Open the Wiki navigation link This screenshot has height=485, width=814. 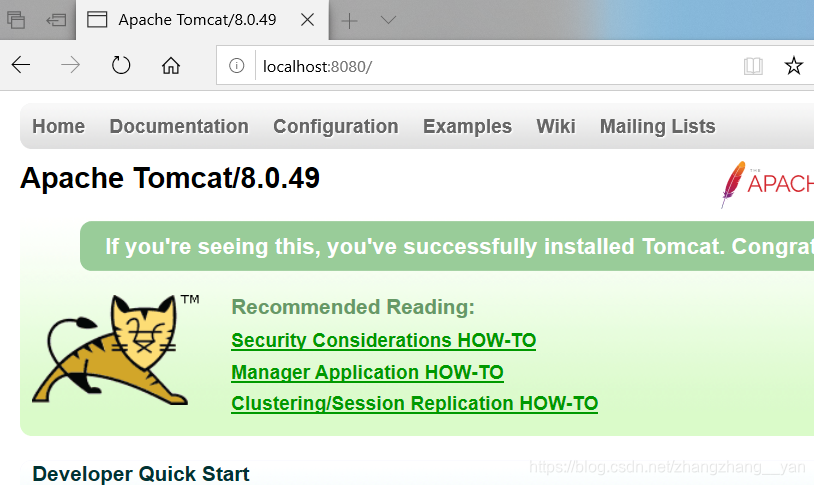(x=556, y=126)
